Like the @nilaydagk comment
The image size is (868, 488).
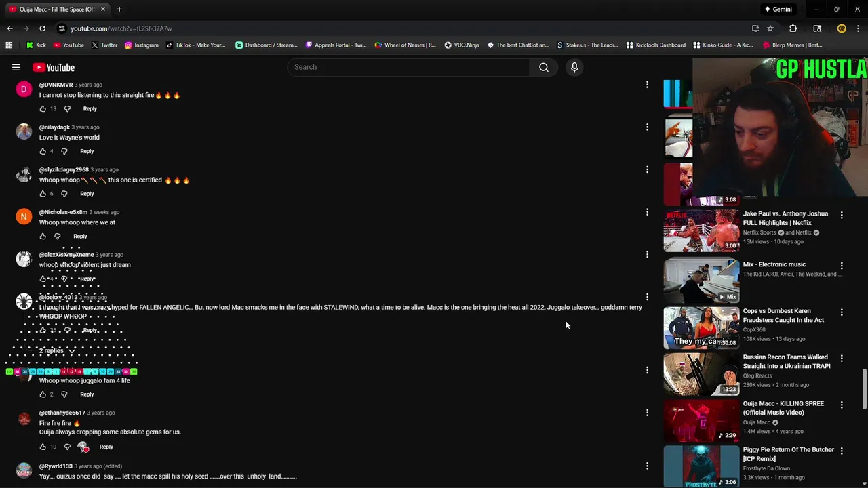click(x=43, y=151)
